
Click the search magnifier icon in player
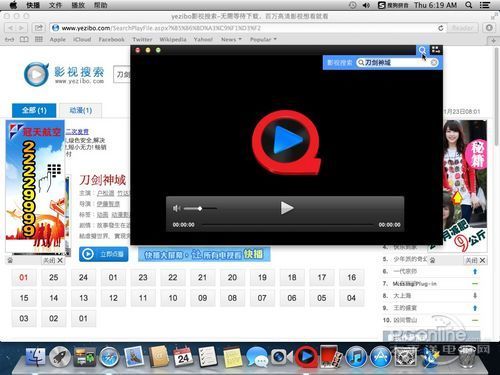pos(422,50)
